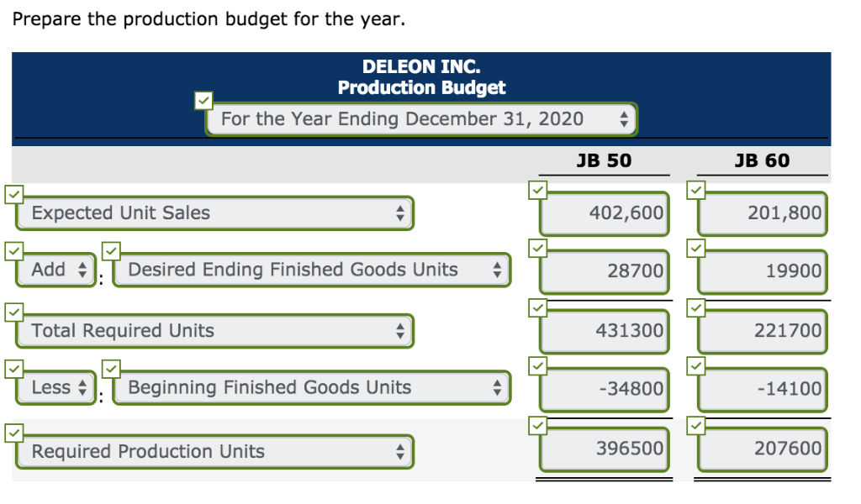The width and height of the screenshot is (861, 504).
Task: Click the checkmark above the 19900 field
Action: point(695,249)
